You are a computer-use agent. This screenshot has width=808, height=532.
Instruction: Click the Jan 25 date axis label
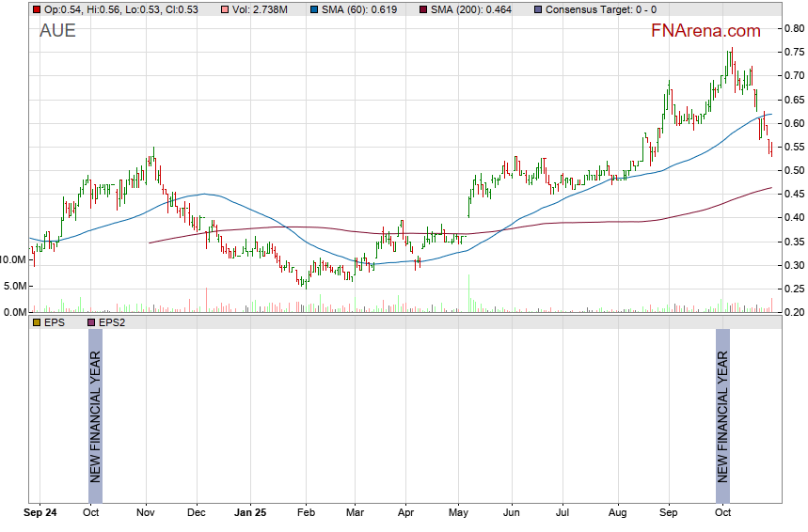[249, 514]
